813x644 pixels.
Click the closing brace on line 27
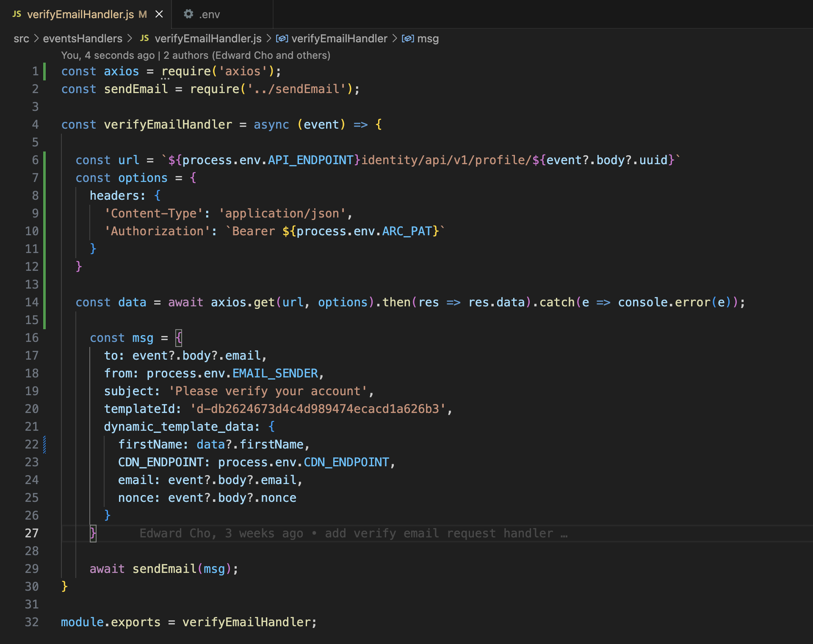[93, 533]
